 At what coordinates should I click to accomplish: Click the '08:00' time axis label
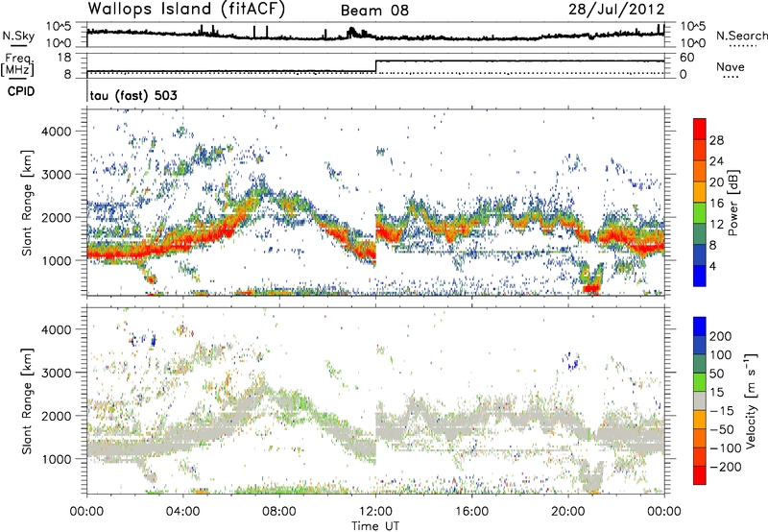point(279,512)
